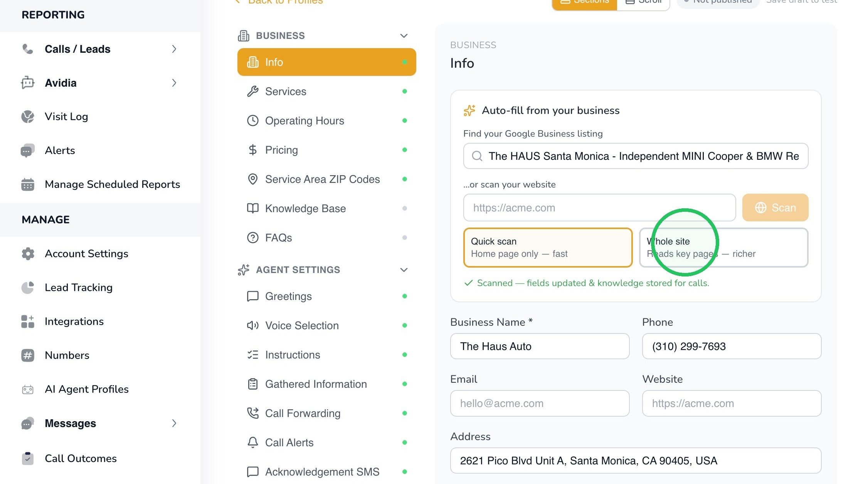This screenshot has height=484, width=868.
Task: Click the Lead Tracking pie chart icon
Action: coord(27,288)
